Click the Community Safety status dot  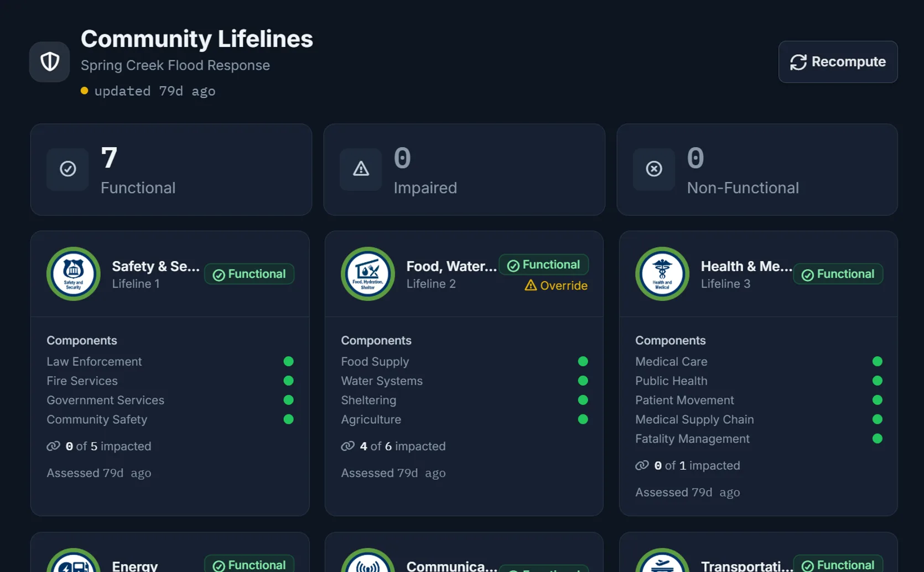[x=288, y=419]
